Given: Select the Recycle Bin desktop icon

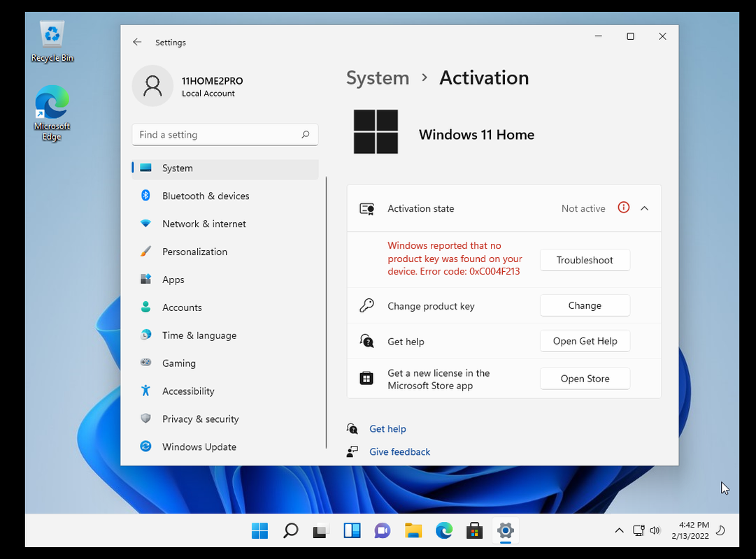Looking at the screenshot, I should tap(52, 43).
